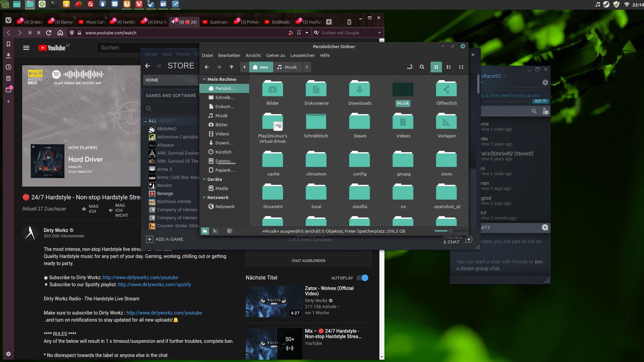Dismiss Steam tip with Got It
Image resolution: width=644 pixels, height=362 pixels.
540,101
